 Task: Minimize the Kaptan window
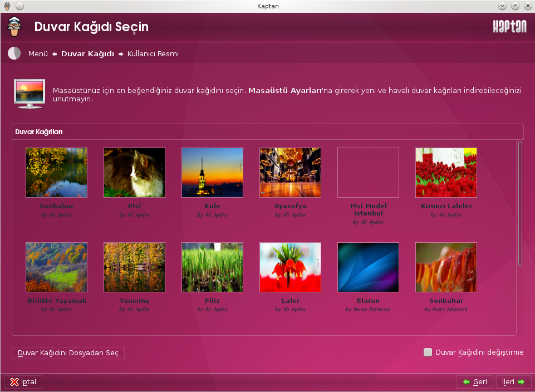502,6
